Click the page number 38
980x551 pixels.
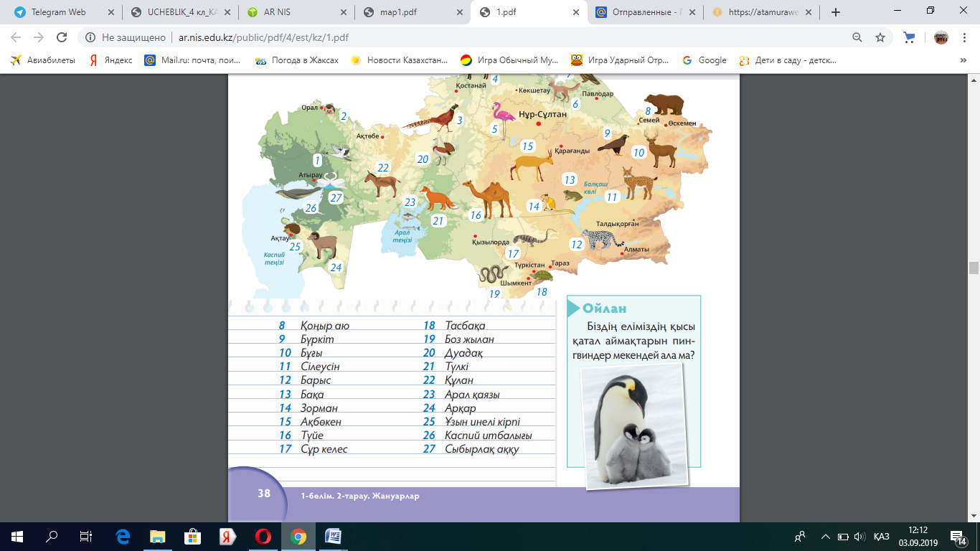pos(264,493)
